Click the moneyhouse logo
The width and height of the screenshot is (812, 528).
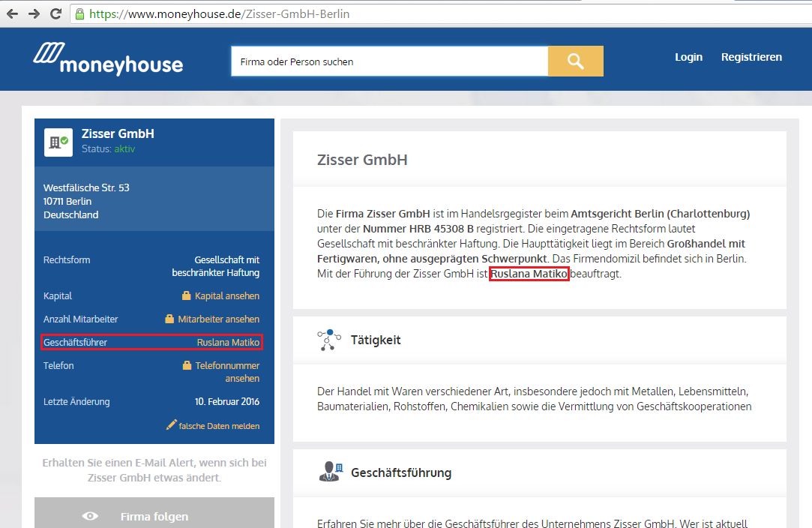[108, 58]
